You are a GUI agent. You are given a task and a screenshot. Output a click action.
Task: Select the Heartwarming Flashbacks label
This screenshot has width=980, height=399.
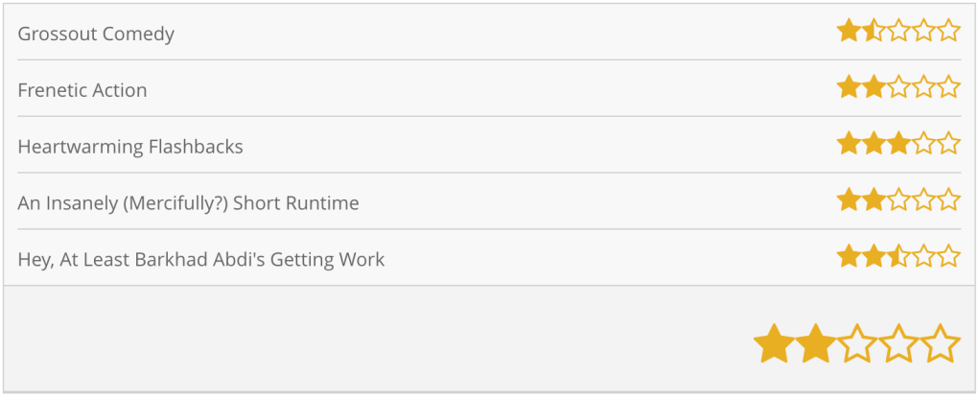click(x=130, y=148)
